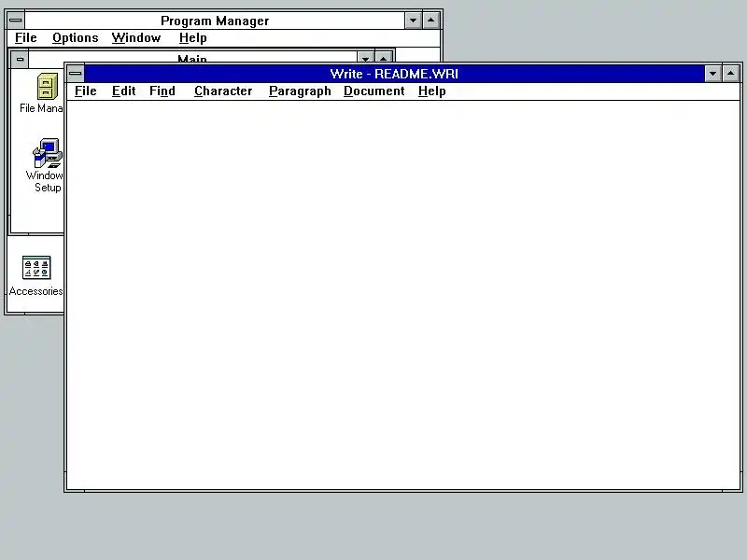Minimize the Write README.WRI window
Screen dimensions: 747x560
pos(712,74)
